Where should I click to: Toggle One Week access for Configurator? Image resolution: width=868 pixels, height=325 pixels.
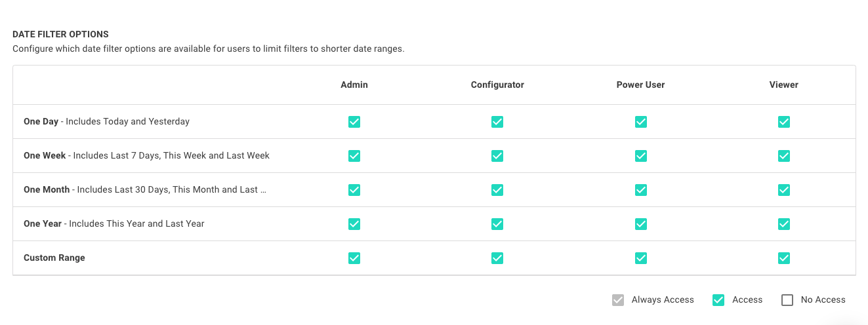point(497,156)
